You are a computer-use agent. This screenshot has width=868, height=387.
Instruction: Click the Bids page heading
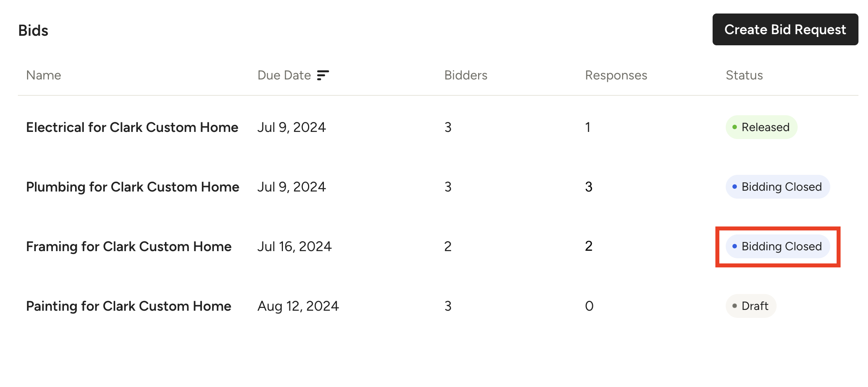33,31
